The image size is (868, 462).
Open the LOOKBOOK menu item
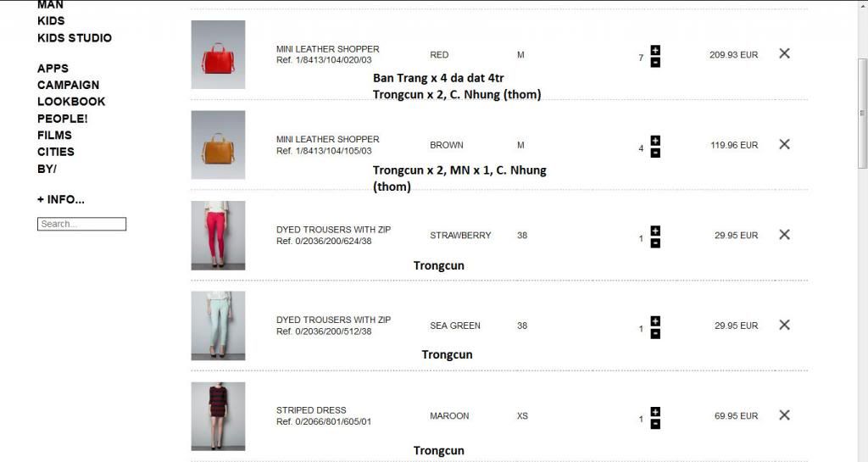[71, 102]
